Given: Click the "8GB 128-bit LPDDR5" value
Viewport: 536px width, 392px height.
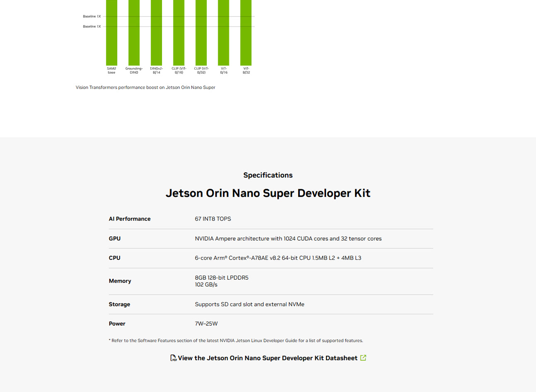Looking at the screenshot, I should click(222, 278).
